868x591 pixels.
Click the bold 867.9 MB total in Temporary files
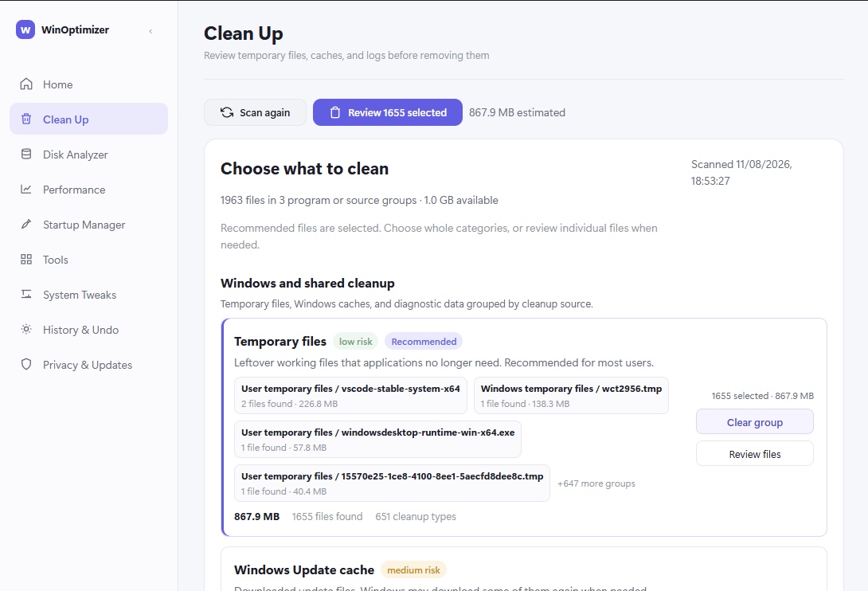point(257,516)
